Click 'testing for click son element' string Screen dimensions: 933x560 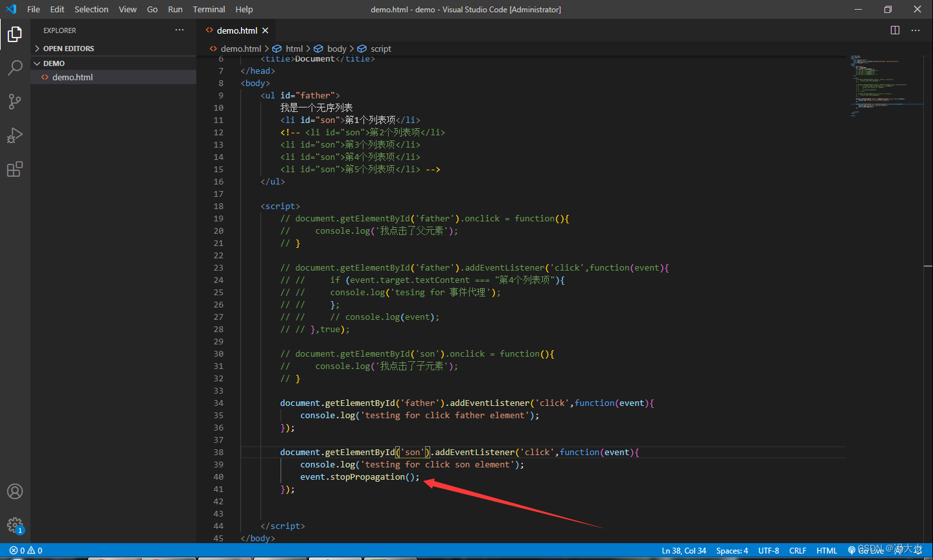click(x=437, y=465)
